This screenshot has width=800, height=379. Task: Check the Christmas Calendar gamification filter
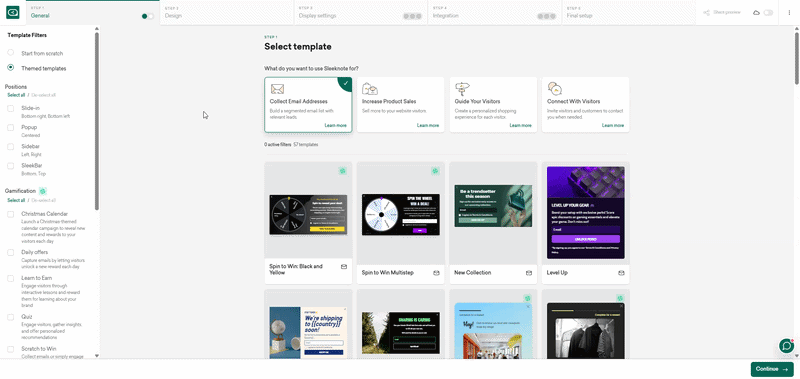pyautogui.click(x=11, y=214)
